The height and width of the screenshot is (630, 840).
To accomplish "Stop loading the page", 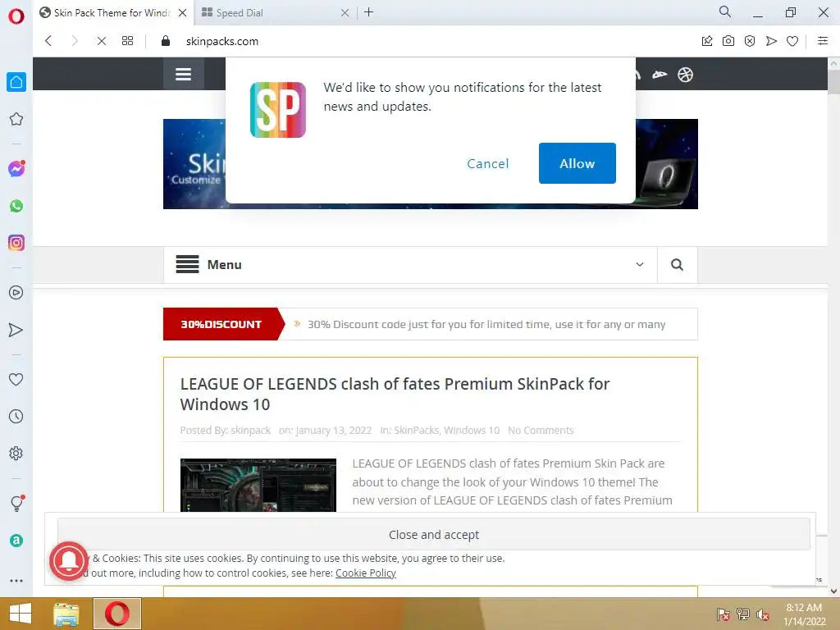I will (x=101, y=41).
